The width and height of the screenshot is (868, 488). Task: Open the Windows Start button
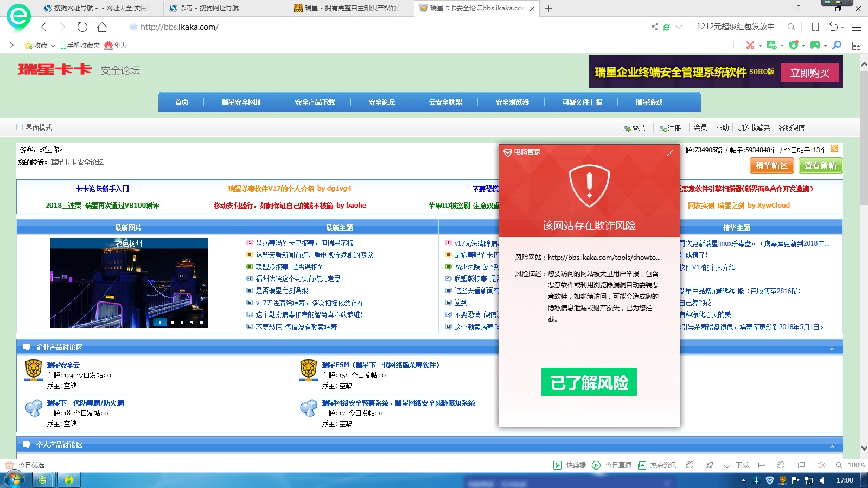14,480
